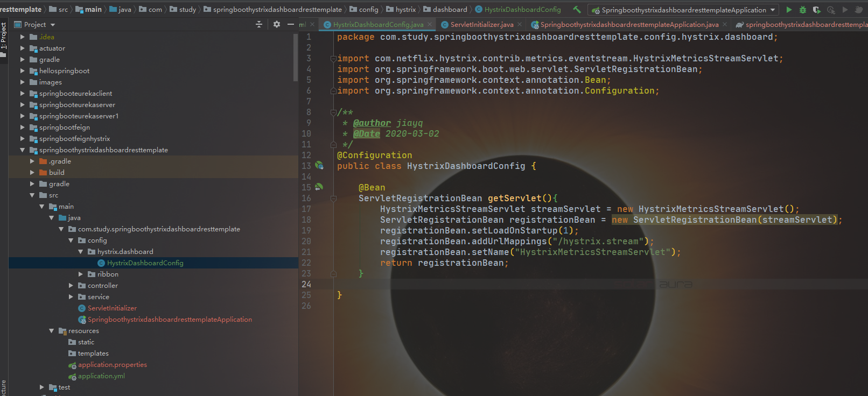Click 'config' in the breadcrumb bar

tap(368, 9)
